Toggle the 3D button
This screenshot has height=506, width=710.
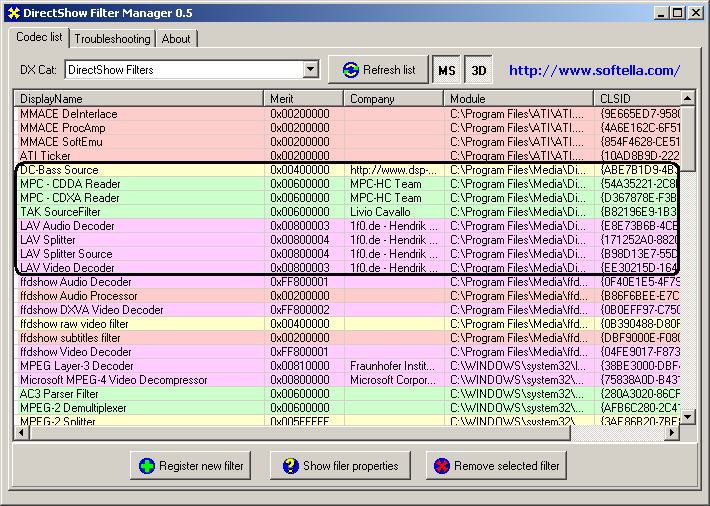coord(479,70)
